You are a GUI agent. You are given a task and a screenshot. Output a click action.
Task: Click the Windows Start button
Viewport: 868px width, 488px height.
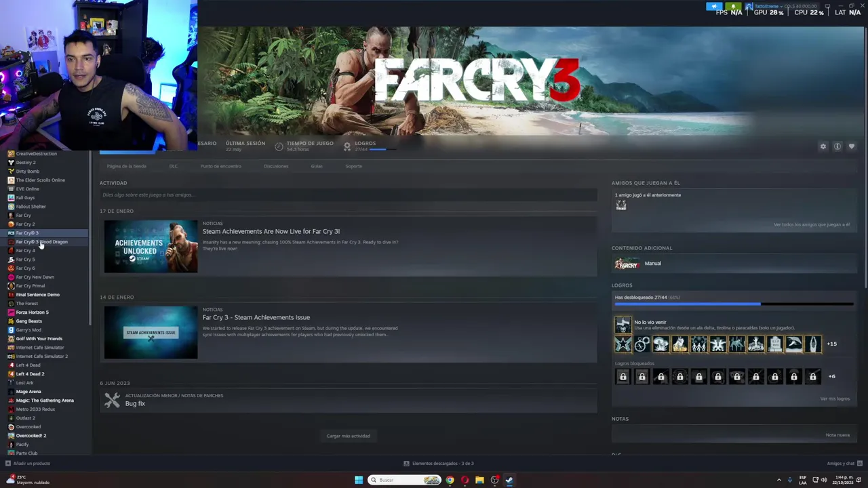click(359, 481)
